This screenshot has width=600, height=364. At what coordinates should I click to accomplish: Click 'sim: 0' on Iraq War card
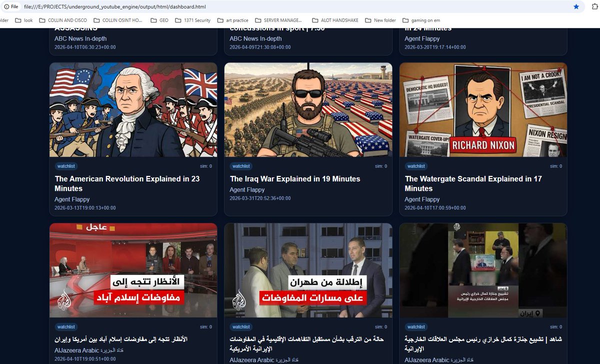pyautogui.click(x=381, y=166)
